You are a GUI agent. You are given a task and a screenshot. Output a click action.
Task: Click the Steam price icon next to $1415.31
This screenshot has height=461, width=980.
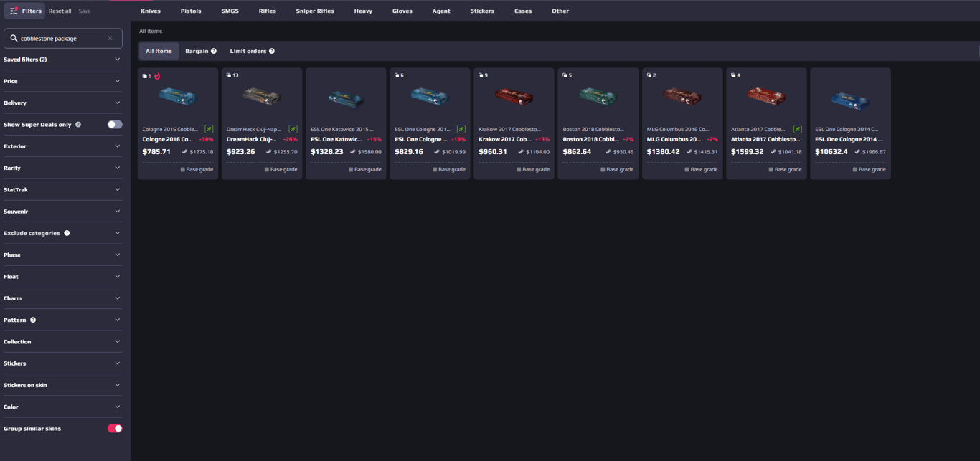click(x=689, y=152)
